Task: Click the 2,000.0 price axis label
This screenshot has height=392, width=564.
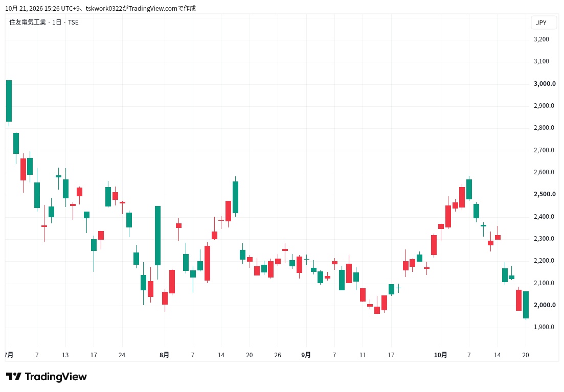Action: click(545, 305)
